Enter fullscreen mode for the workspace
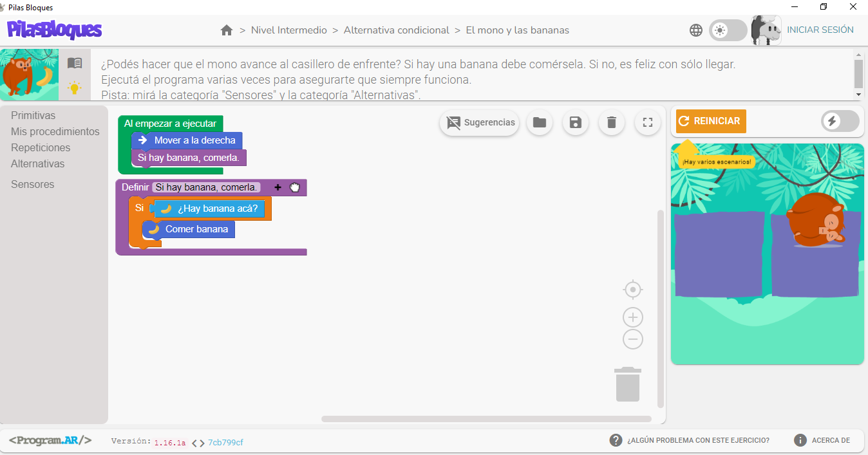Image resolution: width=868 pixels, height=455 pixels. 648,122
